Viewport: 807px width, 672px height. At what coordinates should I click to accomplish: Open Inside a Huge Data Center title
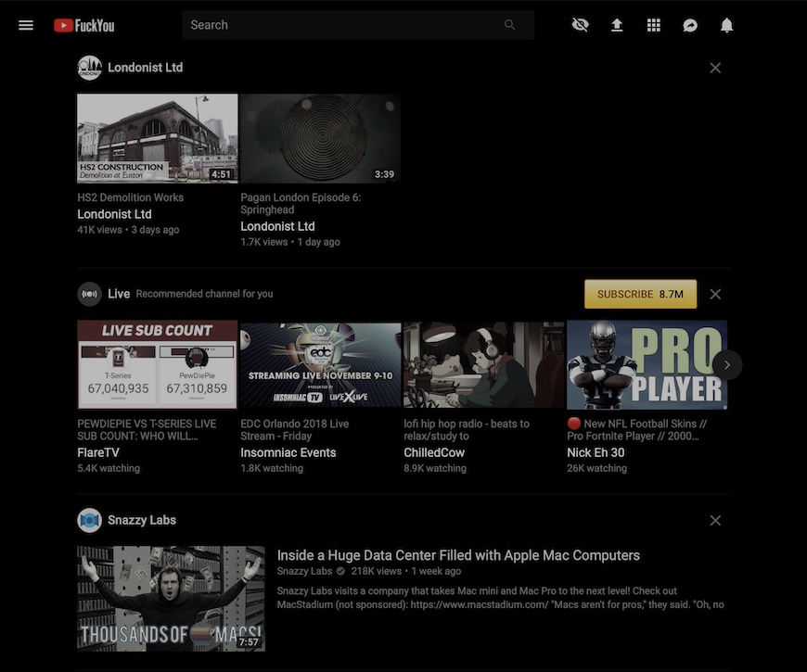pyautogui.click(x=458, y=555)
